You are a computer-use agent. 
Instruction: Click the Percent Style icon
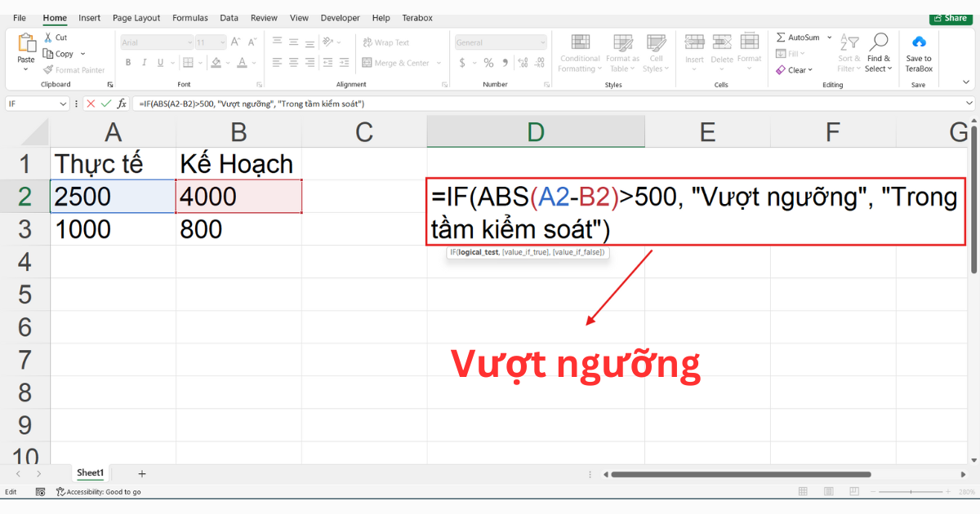[x=487, y=61]
